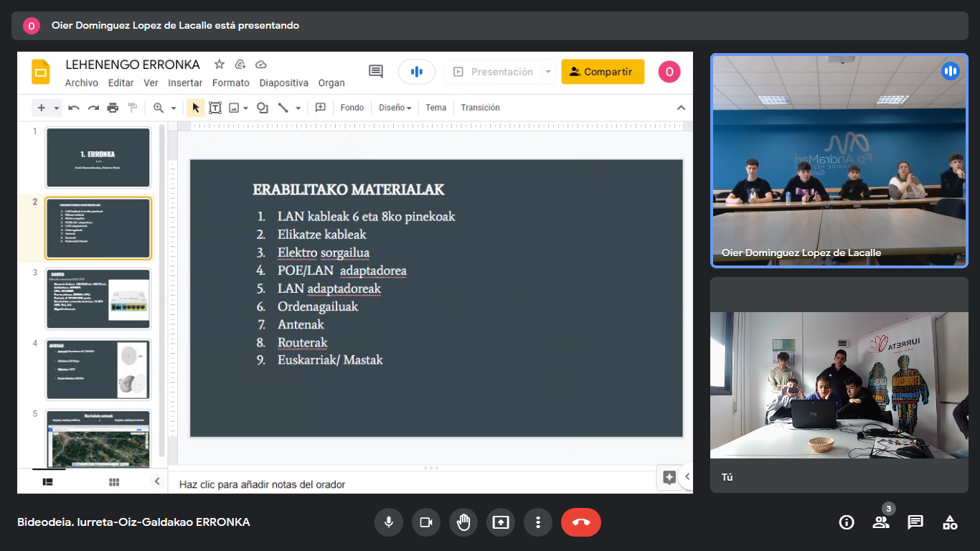Click the insert image icon
This screenshot has width=980, height=551.
point(234,108)
